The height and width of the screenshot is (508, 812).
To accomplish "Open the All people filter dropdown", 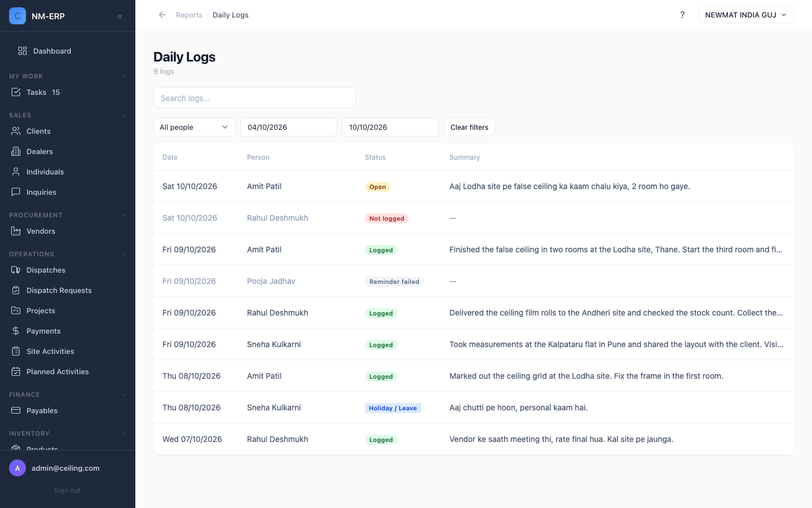I will 195,127.
